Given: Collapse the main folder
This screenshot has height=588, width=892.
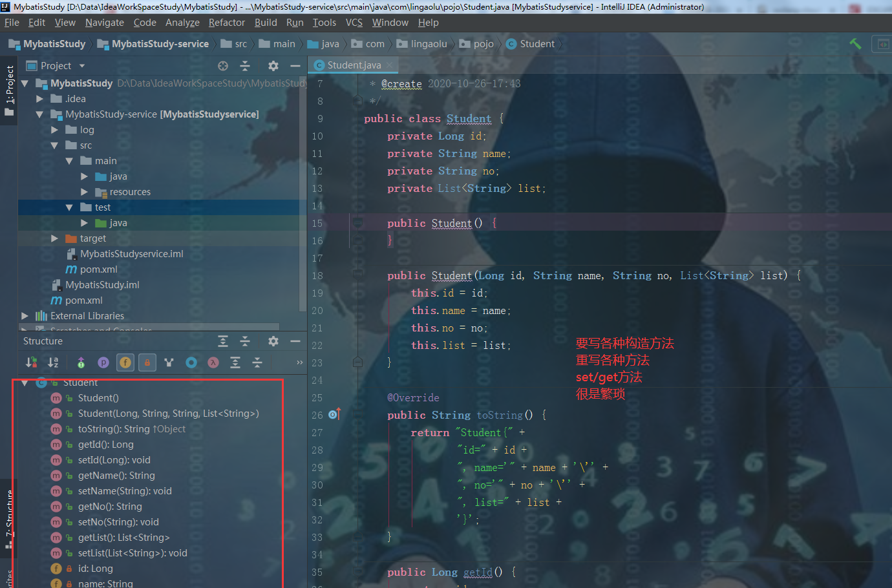Looking at the screenshot, I should pos(69,161).
